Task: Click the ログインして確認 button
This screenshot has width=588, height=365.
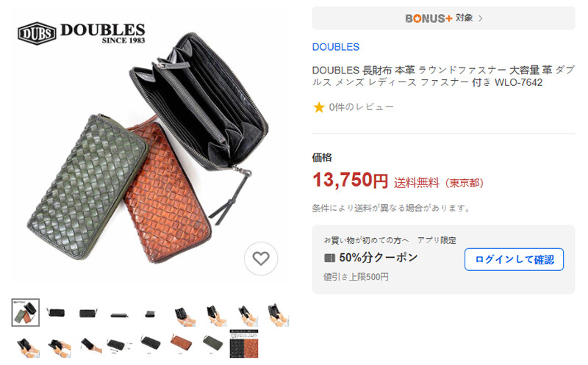Action: pyautogui.click(x=514, y=259)
